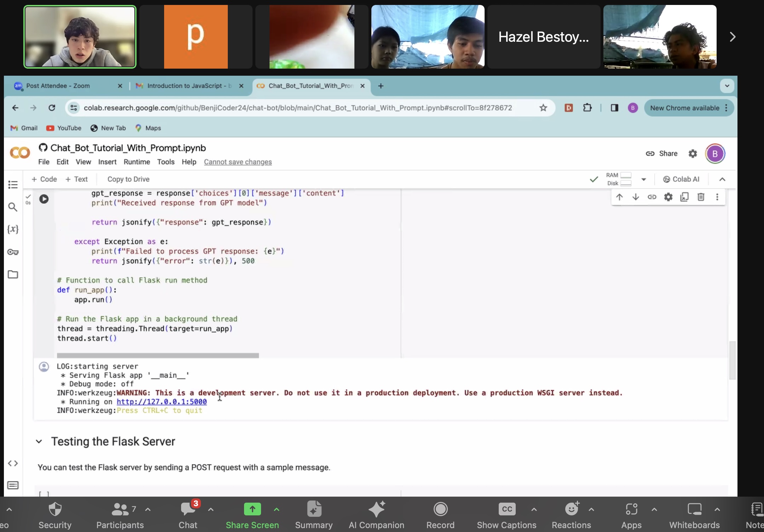Click the http://127.0.0.1:5000 link
The image size is (764, 532).
point(162,402)
